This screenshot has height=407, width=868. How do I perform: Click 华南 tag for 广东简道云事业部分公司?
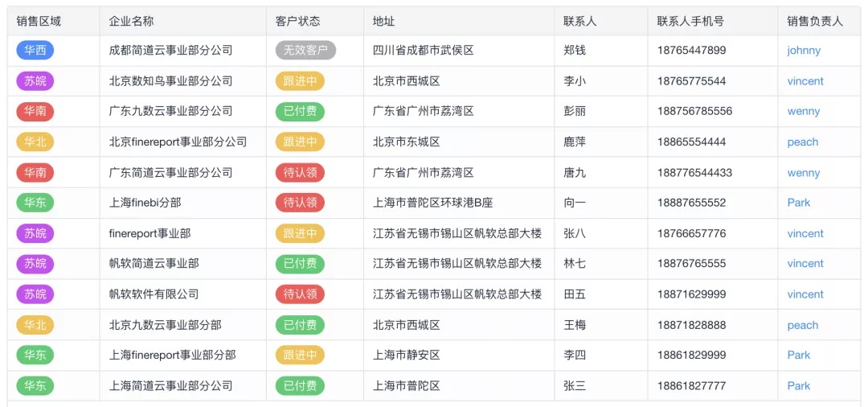pos(35,172)
